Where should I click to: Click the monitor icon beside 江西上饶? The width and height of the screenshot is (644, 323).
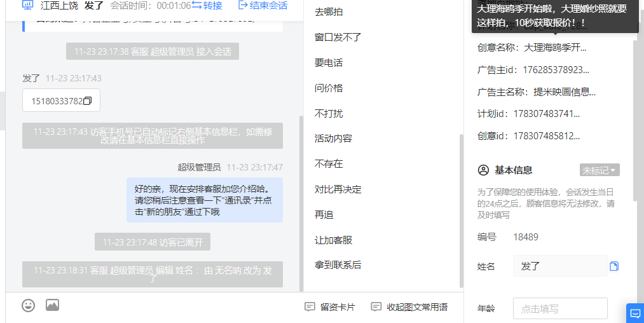pyautogui.click(x=27, y=5)
